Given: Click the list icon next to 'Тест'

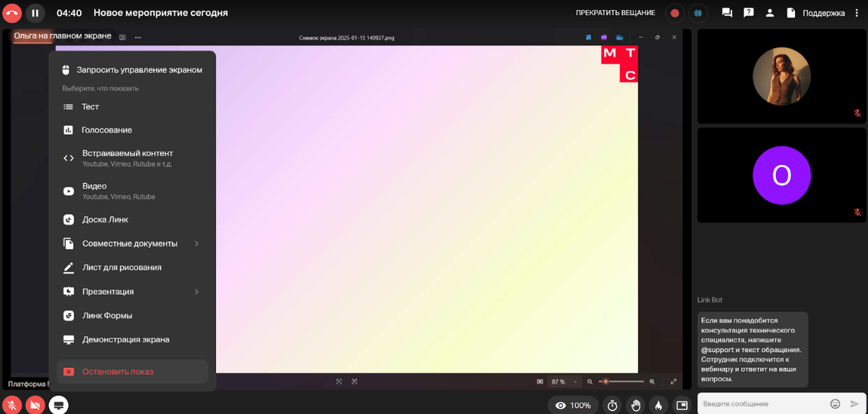Looking at the screenshot, I should pyautogui.click(x=68, y=107).
